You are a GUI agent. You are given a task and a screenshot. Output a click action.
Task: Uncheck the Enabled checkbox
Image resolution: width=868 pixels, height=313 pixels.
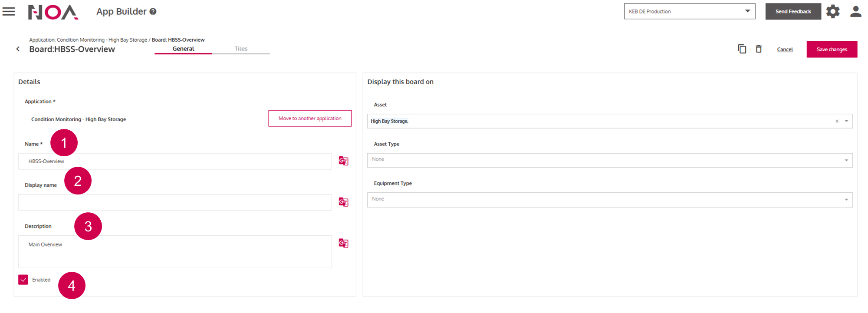point(23,280)
